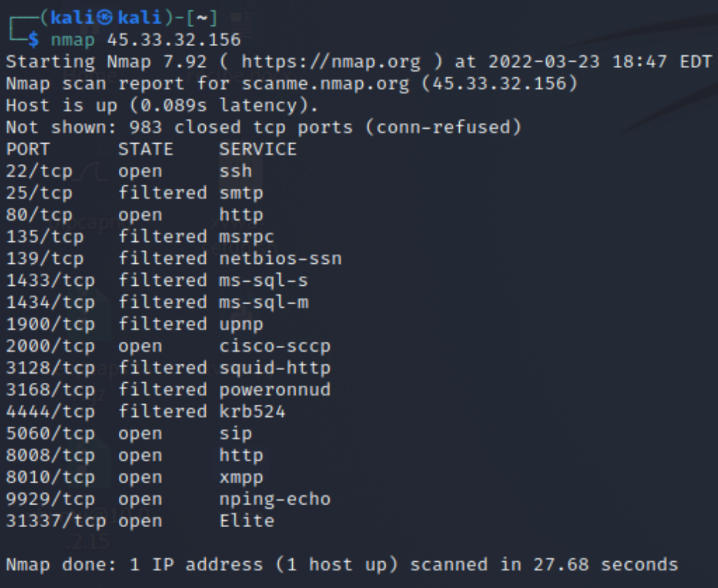Click the scanme.nmap.org hostname text
718x588 pixels.
tap(325, 83)
